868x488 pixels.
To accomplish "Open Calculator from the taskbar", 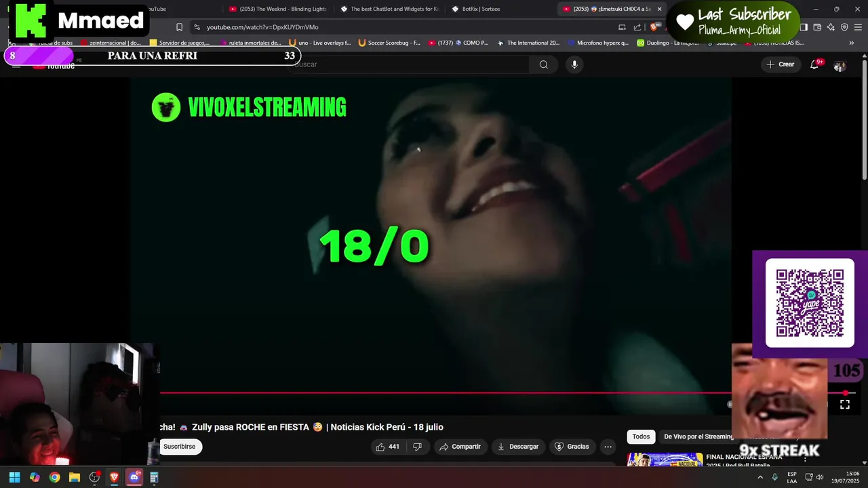I will (x=154, y=477).
